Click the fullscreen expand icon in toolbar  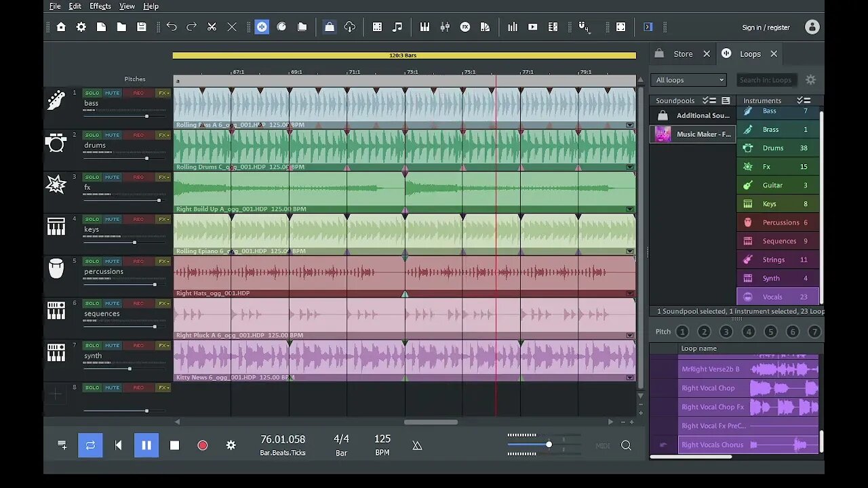pyautogui.click(x=621, y=27)
